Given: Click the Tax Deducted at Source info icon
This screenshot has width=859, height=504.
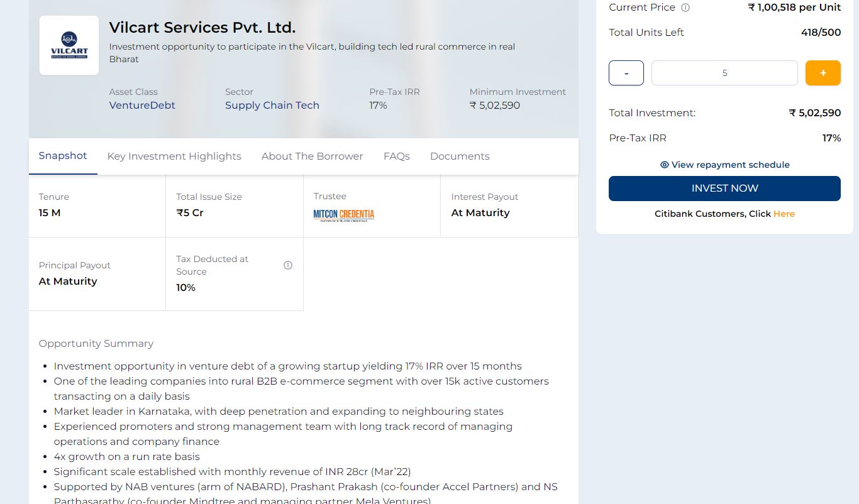Looking at the screenshot, I should (x=288, y=265).
